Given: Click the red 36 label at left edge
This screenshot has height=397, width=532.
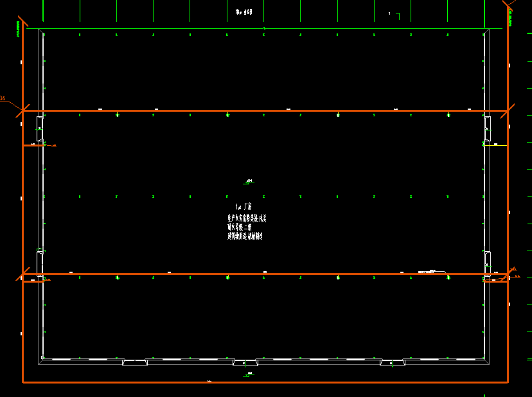Looking at the screenshot, I should click(3, 98).
